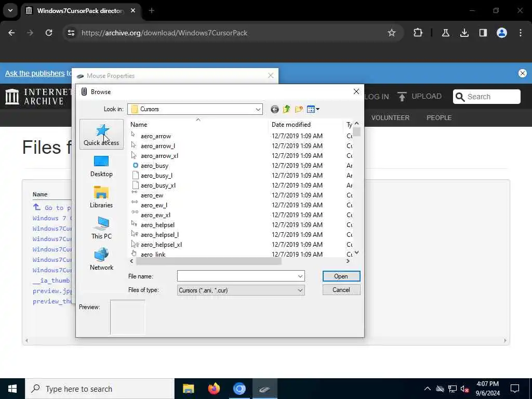Select This PC in the places bar
Image resolution: width=532 pixels, height=399 pixels.
101,229
